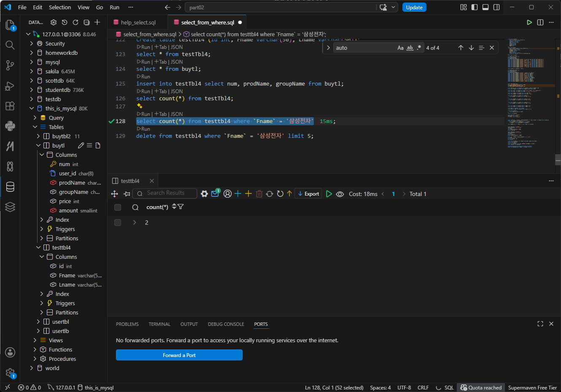The image size is (561, 392).
Task: Open the Accounts menu in activity bar
Action: (x=10, y=352)
